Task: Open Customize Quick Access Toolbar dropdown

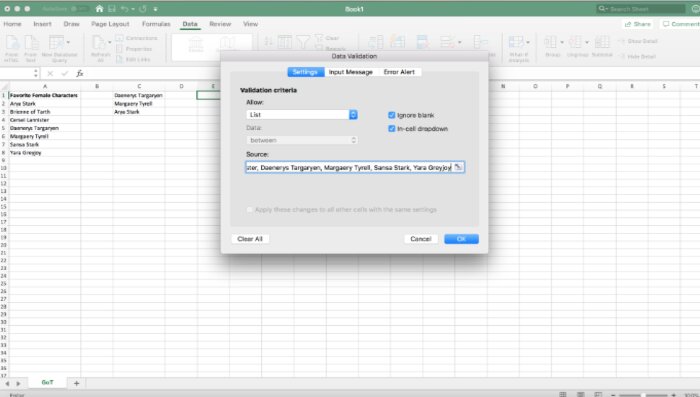Action: [155, 9]
